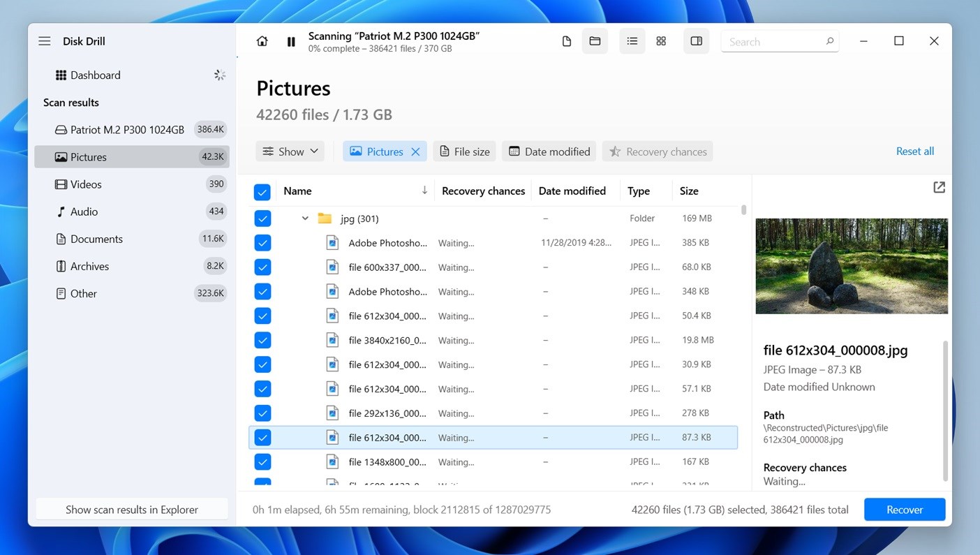This screenshot has height=555, width=980.
Task: Click the jpg (301) folder icon
Action: tap(325, 219)
